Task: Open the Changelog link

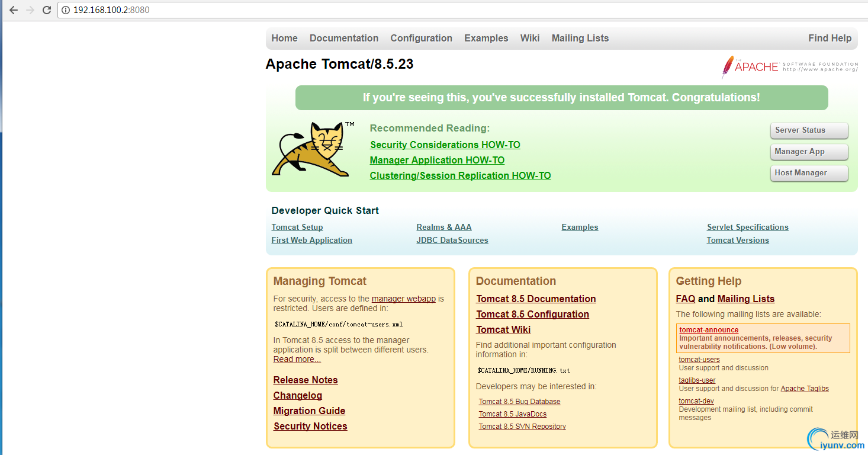Action: pyautogui.click(x=298, y=395)
